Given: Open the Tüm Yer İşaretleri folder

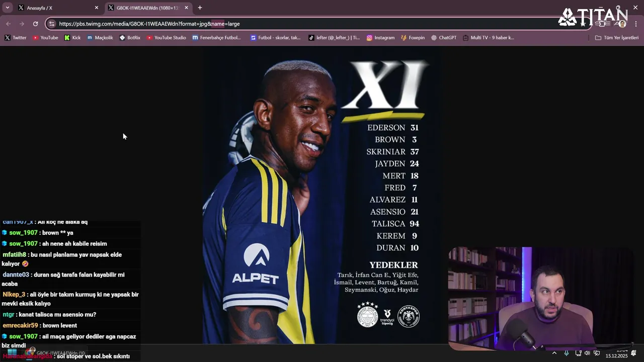Looking at the screenshot, I should tap(617, 38).
